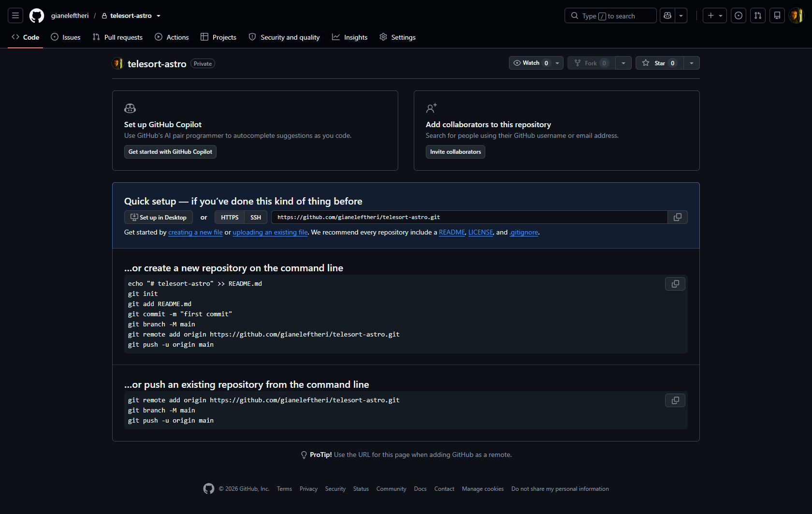812x514 pixels.
Task: Switch to the Settings tab
Action: [397, 37]
